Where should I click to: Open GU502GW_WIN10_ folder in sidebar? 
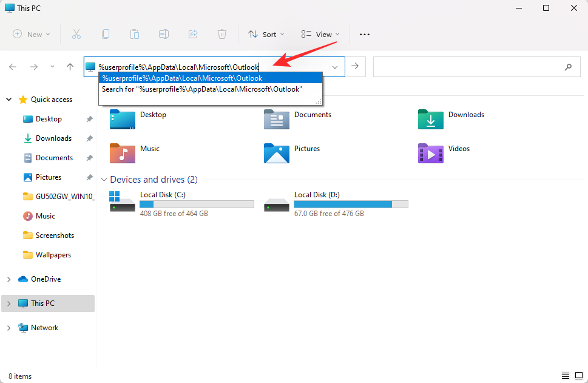pos(58,197)
